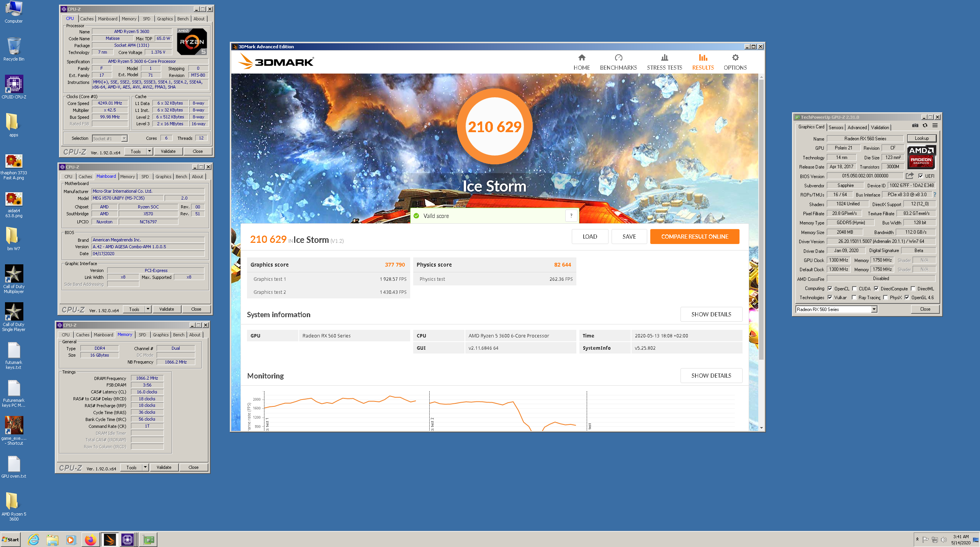Expand Tools dropdown arrow in CPU tab window
Viewport: 980px width, 547px height.
pyautogui.click(x=149, y=151)
